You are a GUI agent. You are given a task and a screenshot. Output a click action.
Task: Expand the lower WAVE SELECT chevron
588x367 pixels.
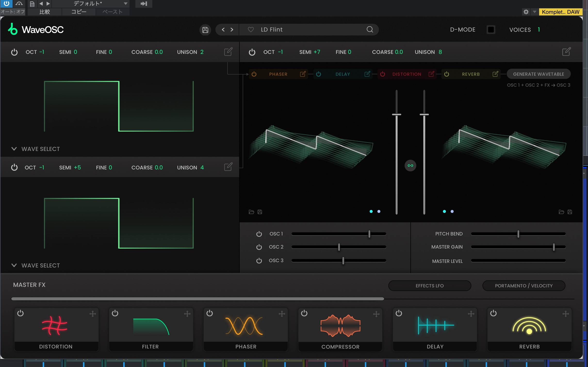click(x=14, y=265)
